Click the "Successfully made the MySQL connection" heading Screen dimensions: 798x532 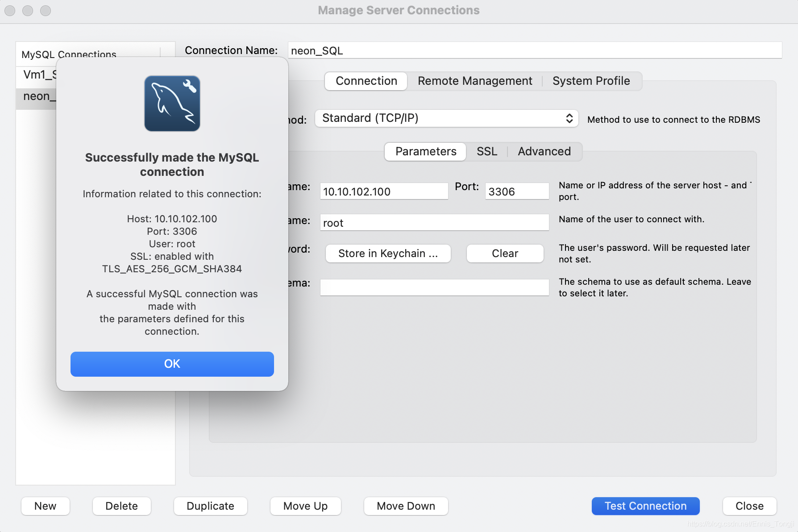[x=172, y=165]
